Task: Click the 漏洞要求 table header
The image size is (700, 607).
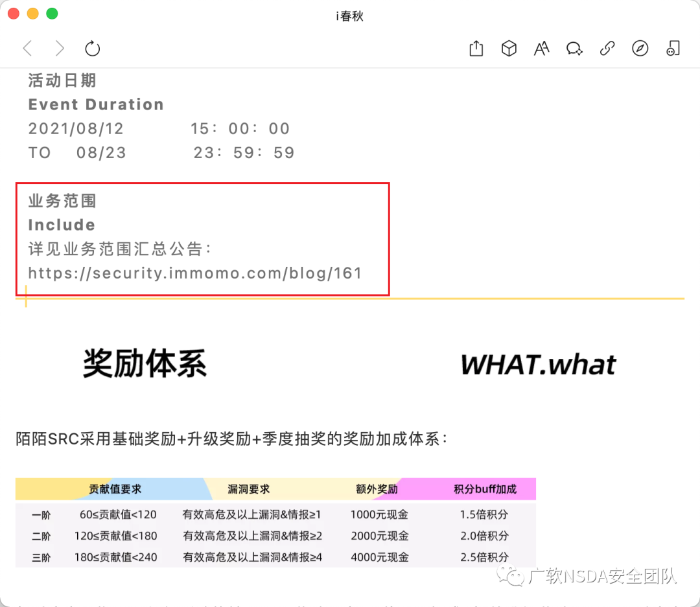Action: click(x=249, y=489)
